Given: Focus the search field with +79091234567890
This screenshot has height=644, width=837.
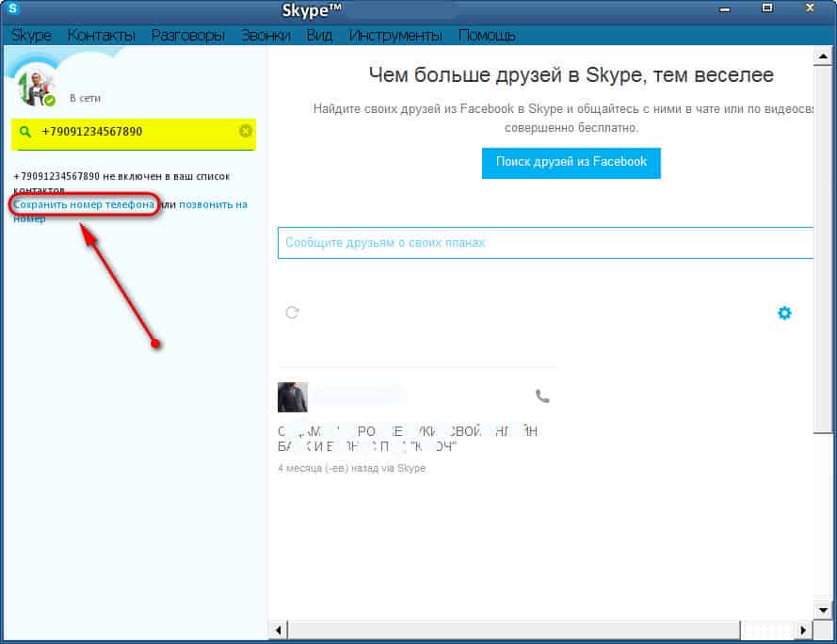Looking at the screenshot, I should [134, 134].
